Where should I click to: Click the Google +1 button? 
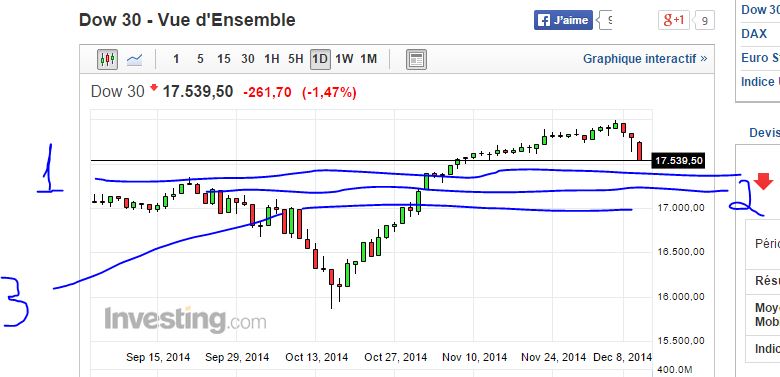pos(674,20)
